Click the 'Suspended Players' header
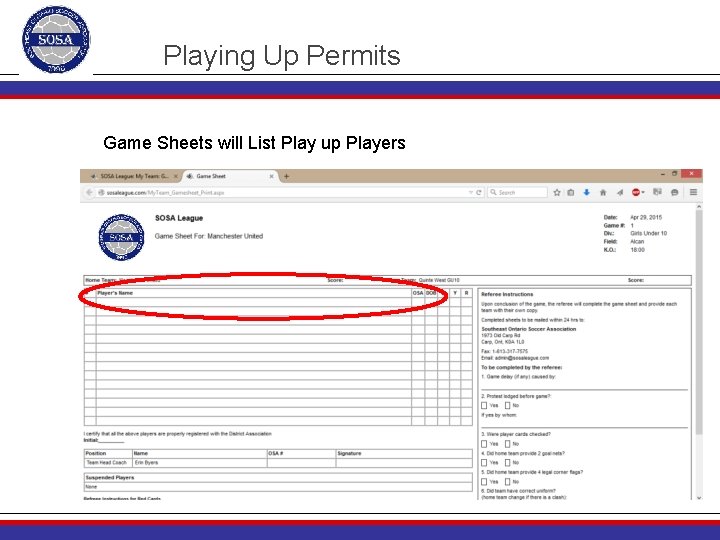Screen dimensions: 720x540 coord(110,478)
